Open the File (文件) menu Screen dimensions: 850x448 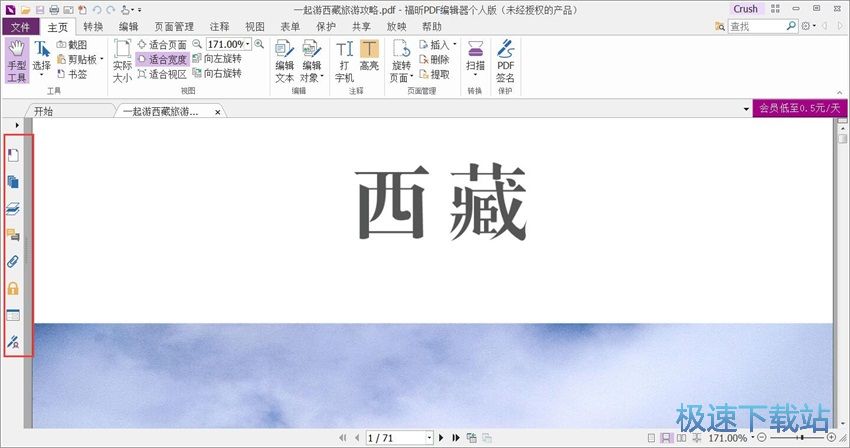tap(21, 27)
